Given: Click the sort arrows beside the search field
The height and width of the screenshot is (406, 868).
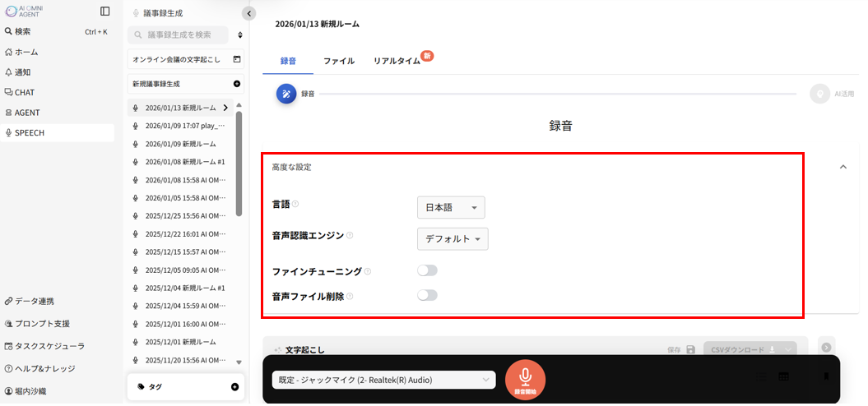Looking at the screenshot, I should (x=240, y=35).
